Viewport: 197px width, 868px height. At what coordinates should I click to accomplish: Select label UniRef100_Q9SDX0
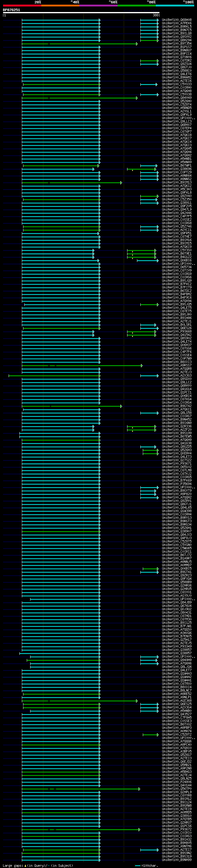coord(177,379)
